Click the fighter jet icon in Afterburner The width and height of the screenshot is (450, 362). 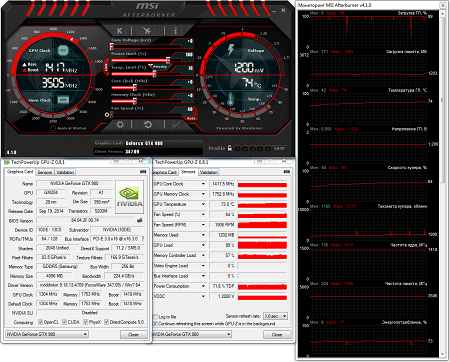click(x=147, y=31)
